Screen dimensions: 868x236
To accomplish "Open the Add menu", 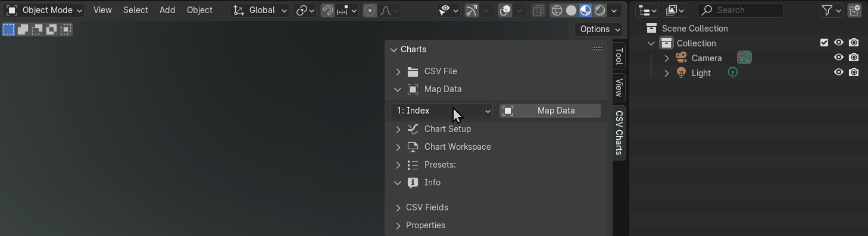I will pyautogui.click(x=167, y=10).
